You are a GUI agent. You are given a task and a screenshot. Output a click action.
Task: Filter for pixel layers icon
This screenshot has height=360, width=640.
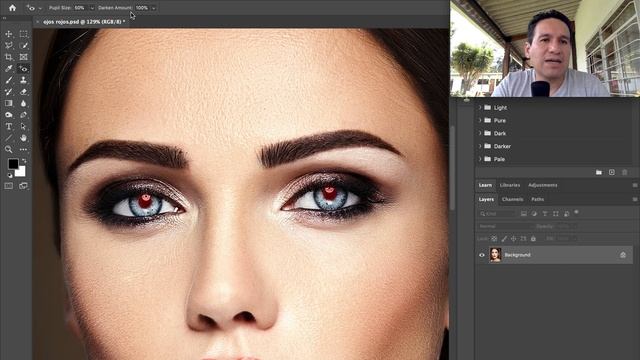524,214
